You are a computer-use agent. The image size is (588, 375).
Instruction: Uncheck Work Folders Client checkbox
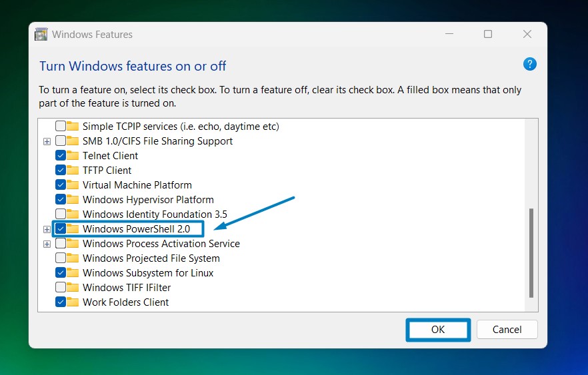61,302
